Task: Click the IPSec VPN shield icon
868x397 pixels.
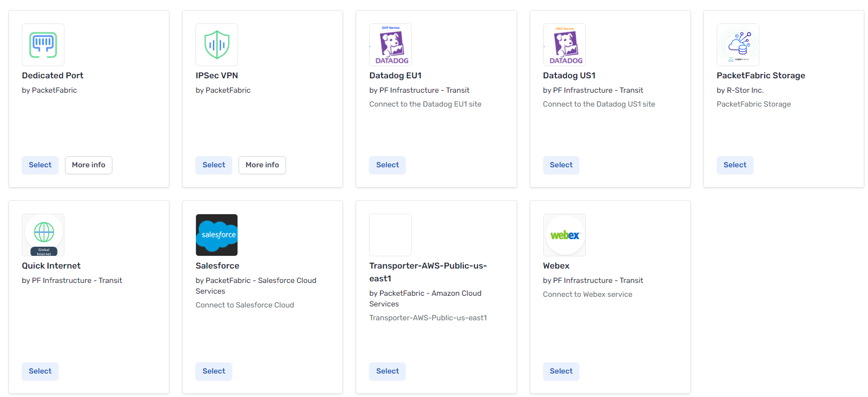Action: pos(217,45)
